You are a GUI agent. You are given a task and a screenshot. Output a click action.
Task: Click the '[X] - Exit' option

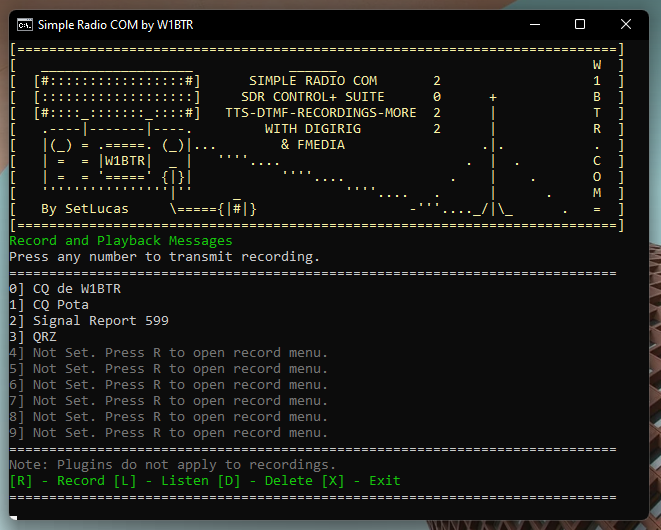point(361,481)
